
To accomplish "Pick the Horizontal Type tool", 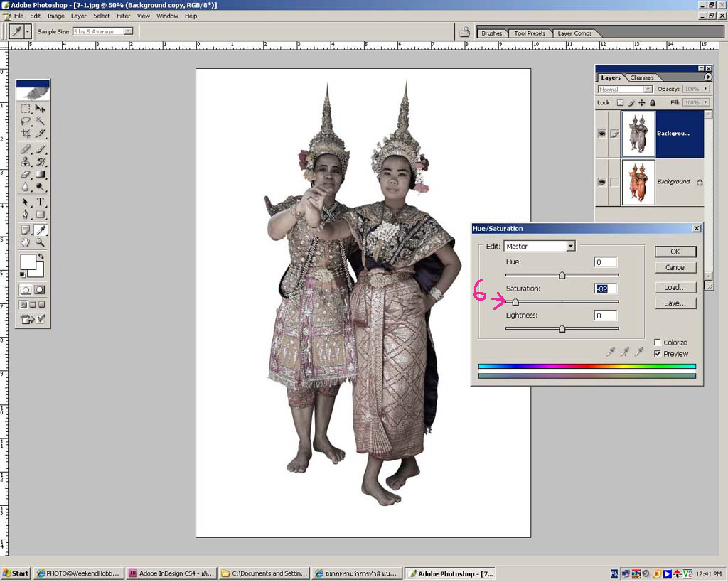I will (41, 202).
